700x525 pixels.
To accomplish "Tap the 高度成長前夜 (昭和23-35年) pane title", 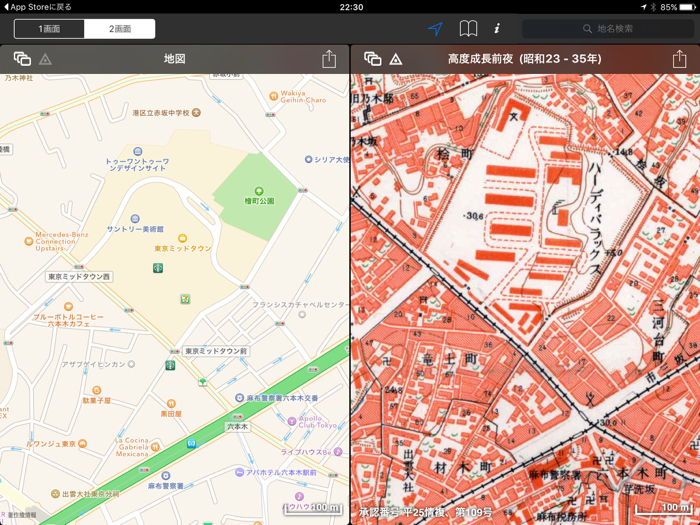I will (x=524, y=60).
